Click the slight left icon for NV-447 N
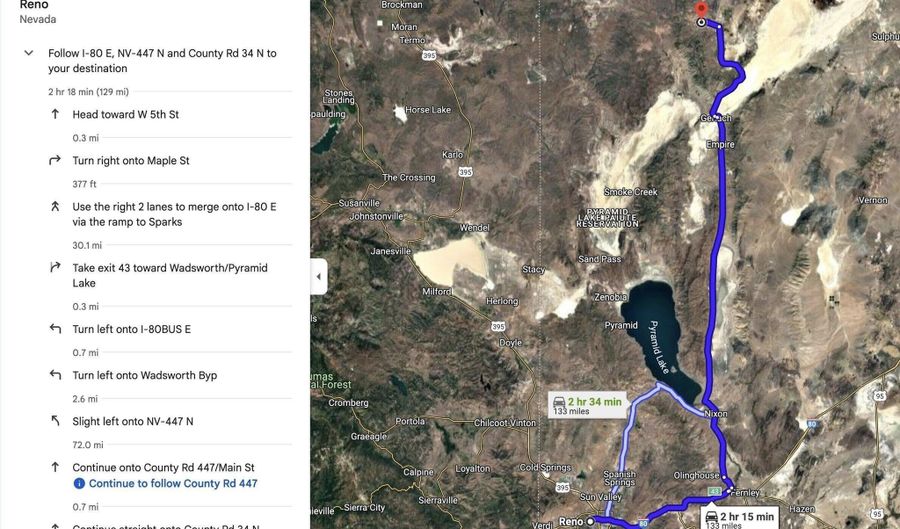Image resolution: width=900 pixels, height=529 pixels. pyautogui.click(x=55, y=421)
